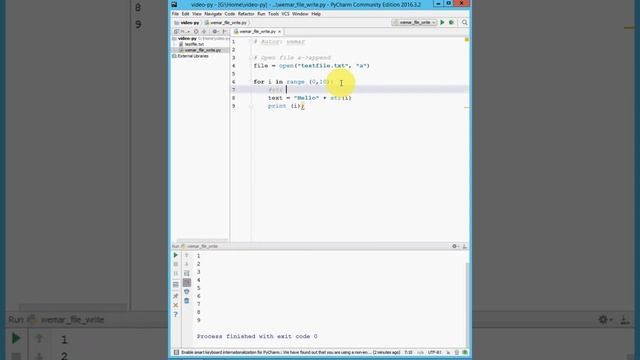Open Search Everywhere magnifier icon
The height and width of the screenshot is (360, 640).
point(464,22)
